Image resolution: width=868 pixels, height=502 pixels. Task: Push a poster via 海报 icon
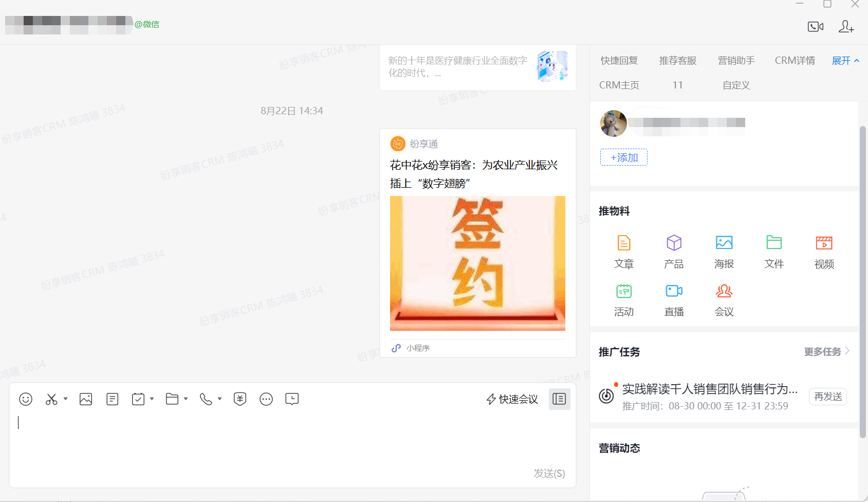pos(724,252)
